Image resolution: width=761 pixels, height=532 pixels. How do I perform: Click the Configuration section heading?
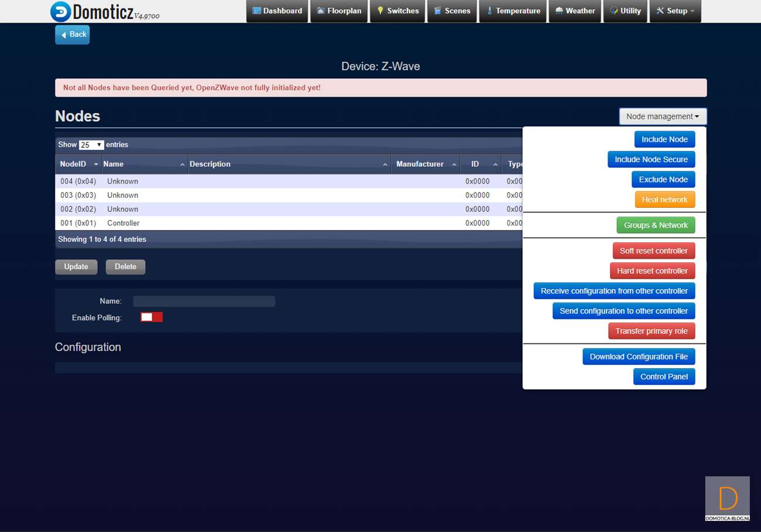[x=88, y=347]
